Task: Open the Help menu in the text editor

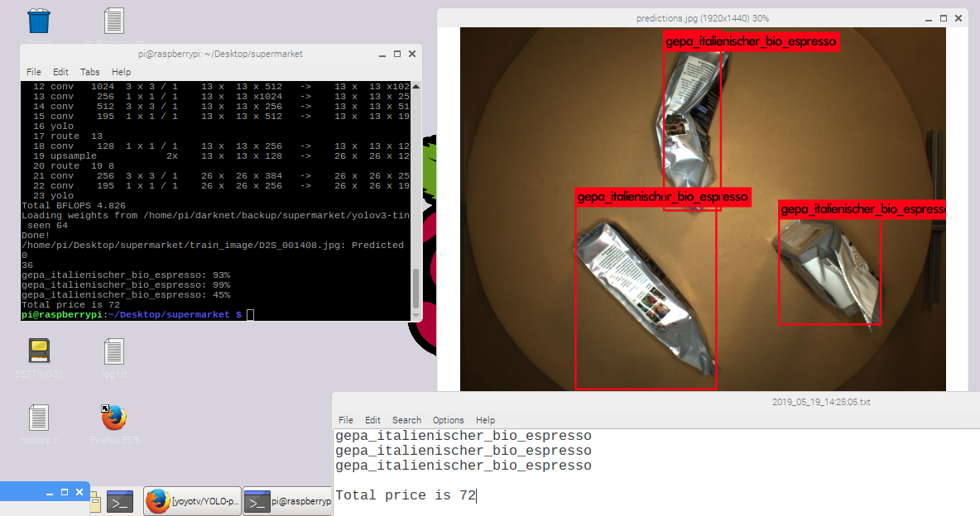Action: [485, 420]
